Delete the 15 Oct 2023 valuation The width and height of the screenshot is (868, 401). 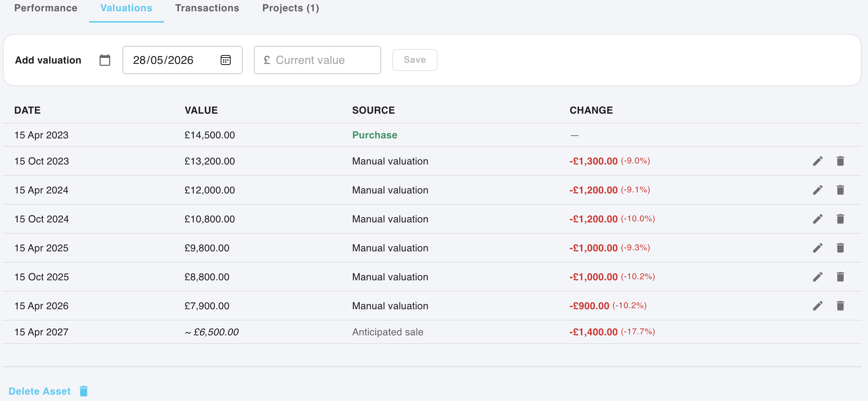click(840, 161)
